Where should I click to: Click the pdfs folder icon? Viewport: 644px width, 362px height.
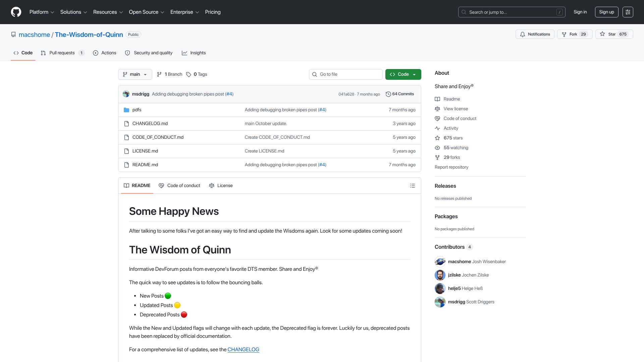(x=126, y=110)
